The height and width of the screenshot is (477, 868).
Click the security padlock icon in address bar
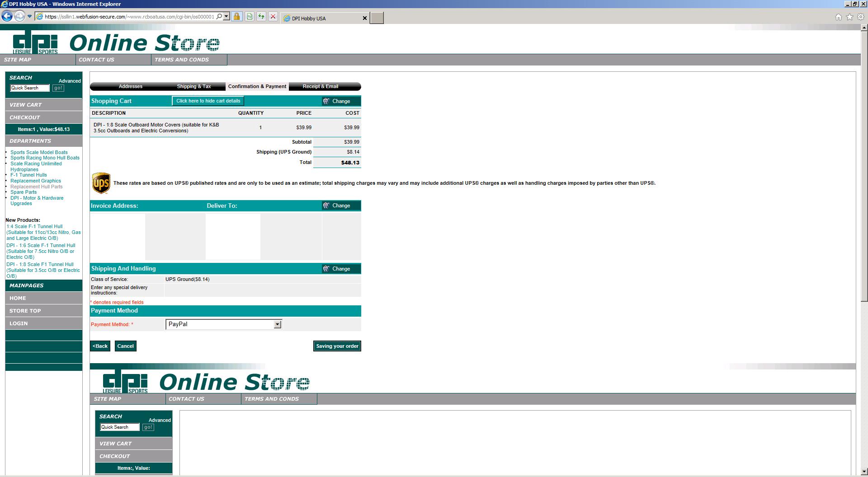(x=236, y=17)
